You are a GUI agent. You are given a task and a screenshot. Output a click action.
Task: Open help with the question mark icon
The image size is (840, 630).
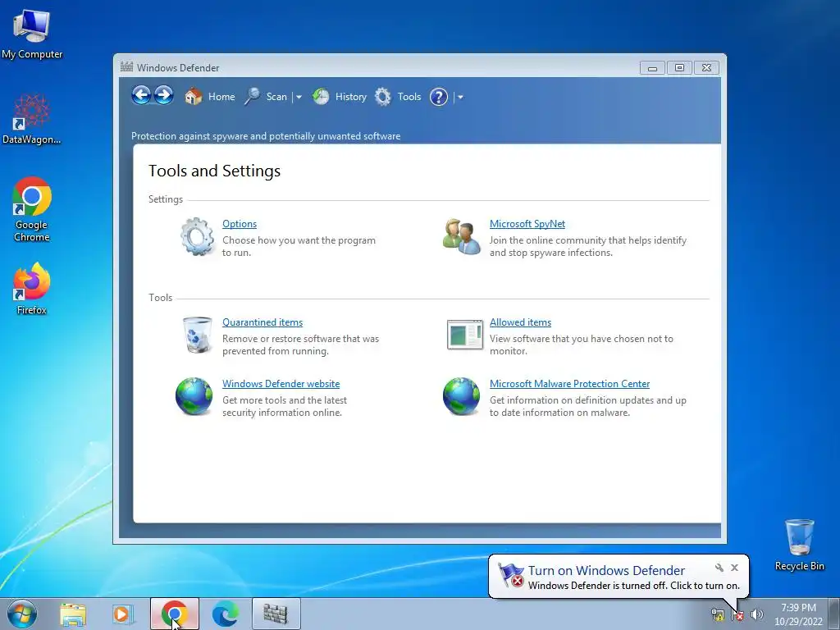(x=439, y=97)
